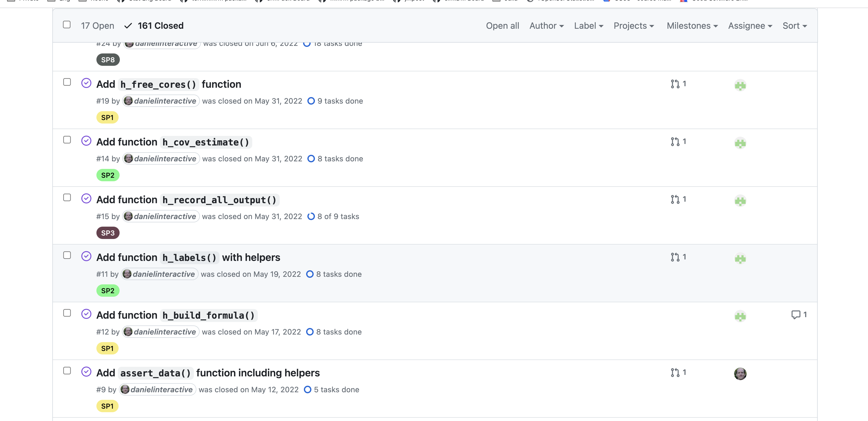Switch to the 17 Open issues tab

97,26
